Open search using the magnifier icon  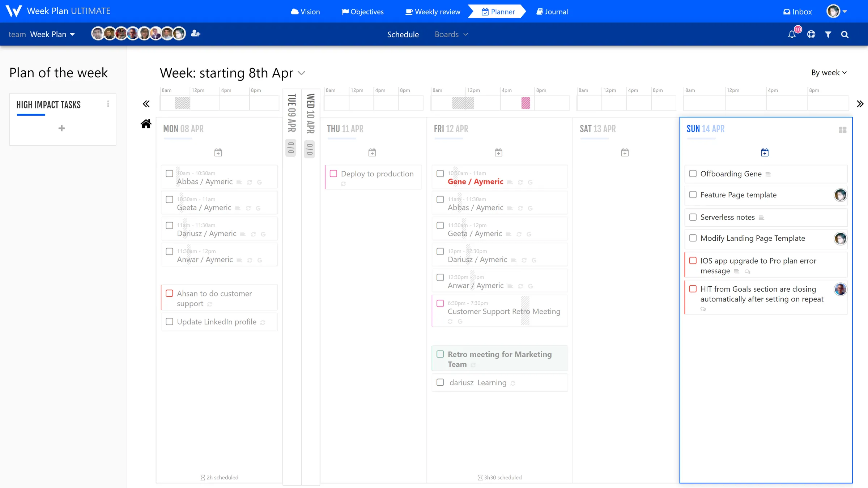point(845,34)
